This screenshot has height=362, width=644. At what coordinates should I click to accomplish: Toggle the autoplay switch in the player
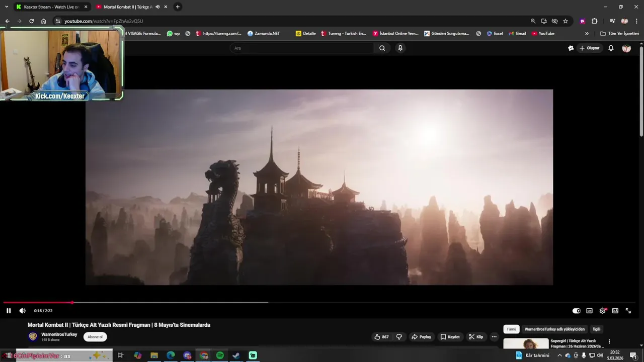pos(577,311)
